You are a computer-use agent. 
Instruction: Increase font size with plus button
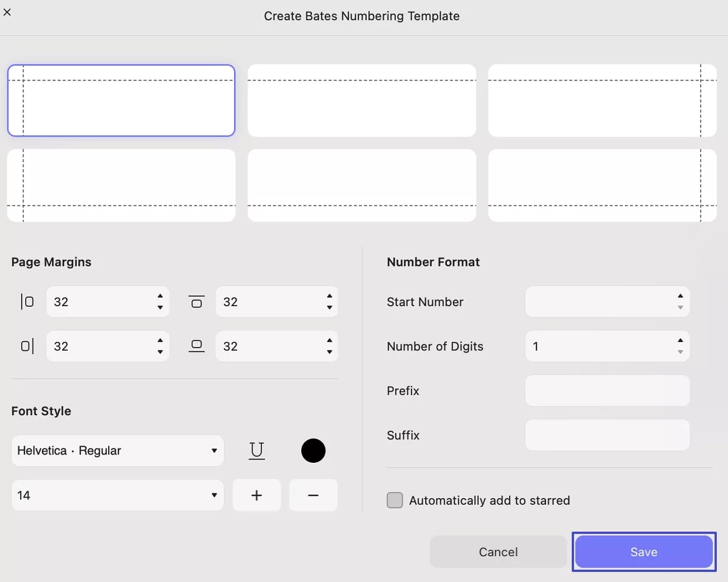click(256, 495)
